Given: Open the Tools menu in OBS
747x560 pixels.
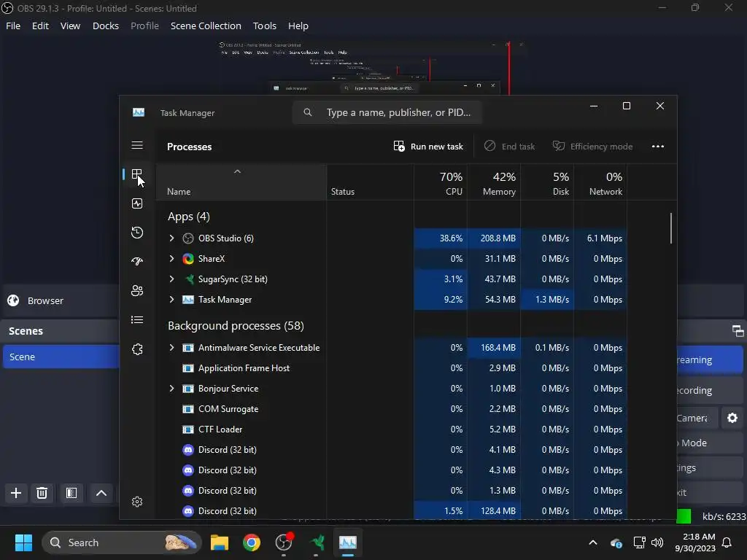Looking at the screenshot, I should pos(264,26).
